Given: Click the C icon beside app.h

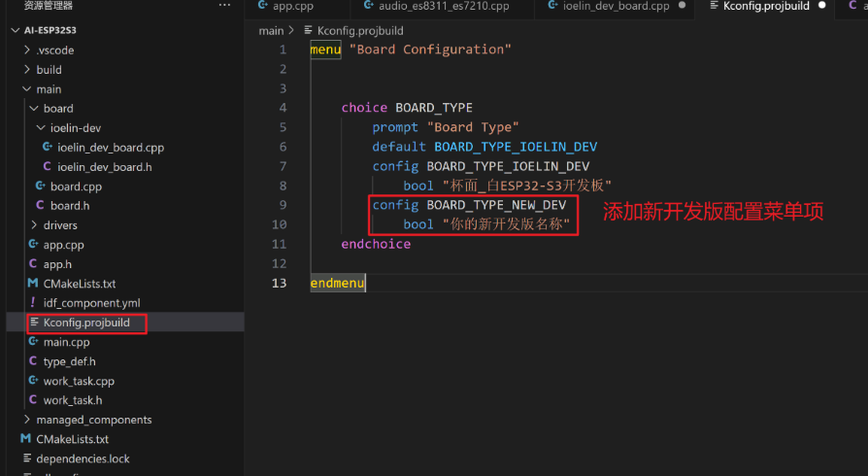Looking at the screenshot, I should click(33, 264).
